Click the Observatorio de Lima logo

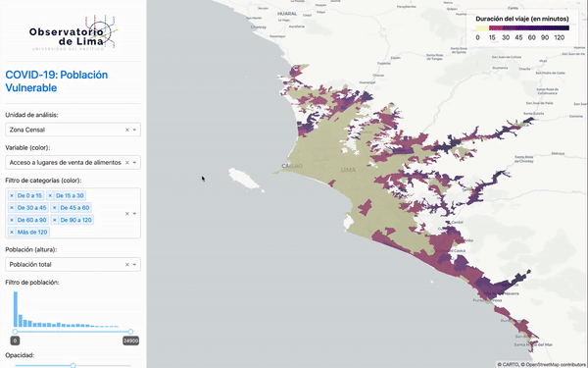(x=73, y=32)
